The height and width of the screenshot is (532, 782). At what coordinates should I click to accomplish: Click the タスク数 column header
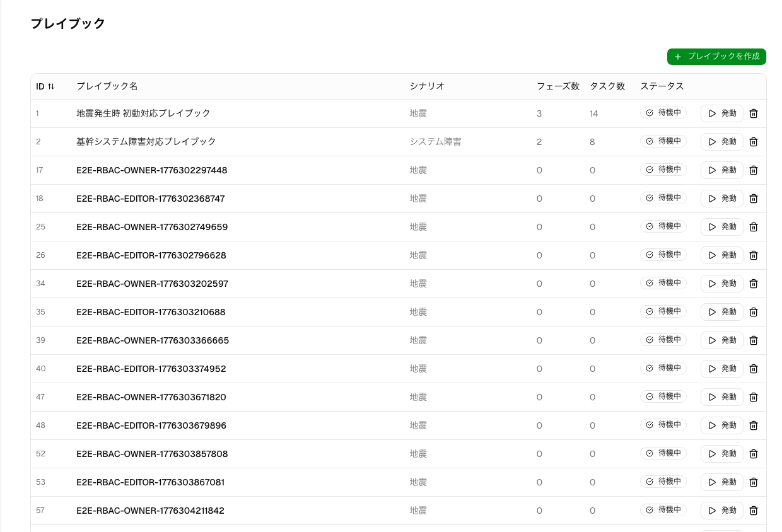click(x=607, y=86)
